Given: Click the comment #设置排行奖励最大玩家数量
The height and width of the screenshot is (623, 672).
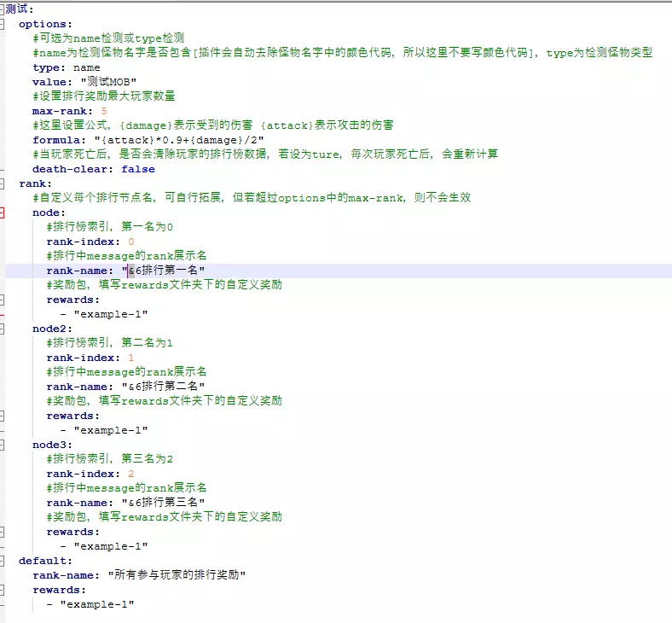Looking at the screenshot, I should (104, 96).
